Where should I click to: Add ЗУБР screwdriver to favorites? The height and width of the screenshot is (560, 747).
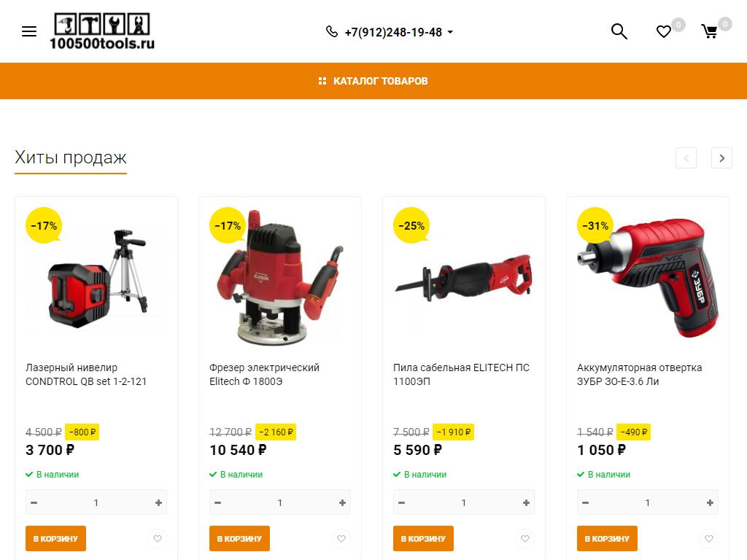coord(709,539)
